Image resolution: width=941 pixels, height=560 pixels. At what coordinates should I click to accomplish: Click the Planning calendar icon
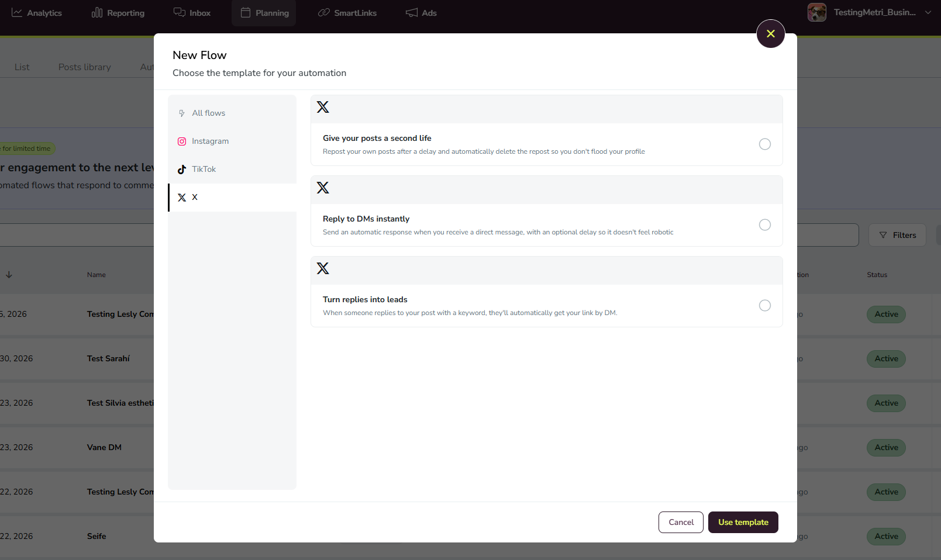coord(246,13)
